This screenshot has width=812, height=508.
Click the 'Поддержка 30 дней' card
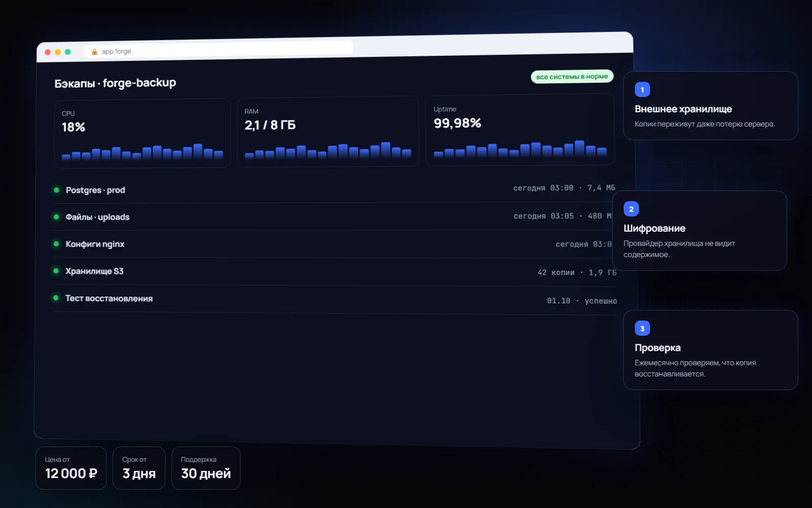tap(206, 468)
